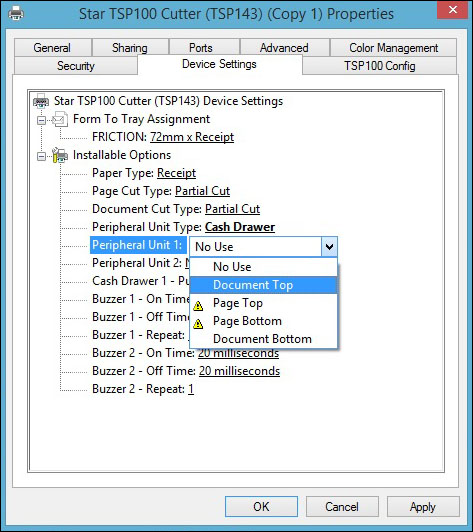This screenshot has height=532, width=473.
Task: Click the FRICTION 72mm x Receipt value
Action: (x=192, y=137)
